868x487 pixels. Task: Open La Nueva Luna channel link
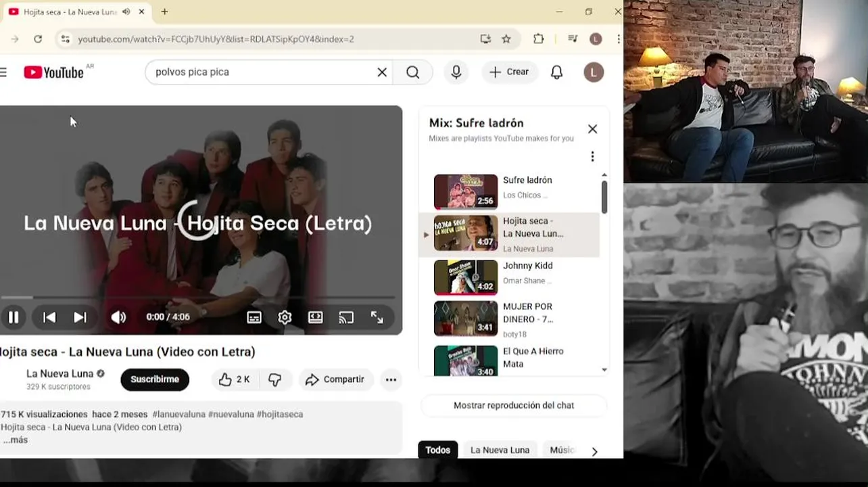(x=60, y=373)
